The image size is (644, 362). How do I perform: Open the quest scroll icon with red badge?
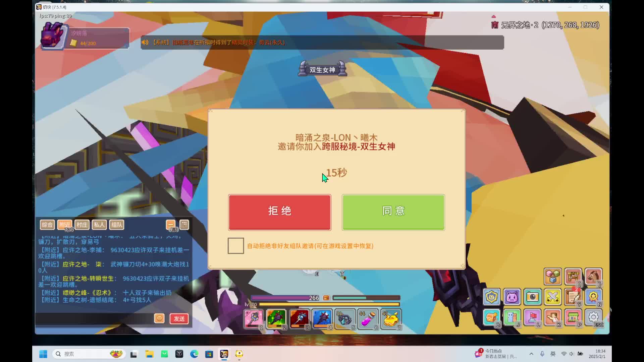[573, 297]
